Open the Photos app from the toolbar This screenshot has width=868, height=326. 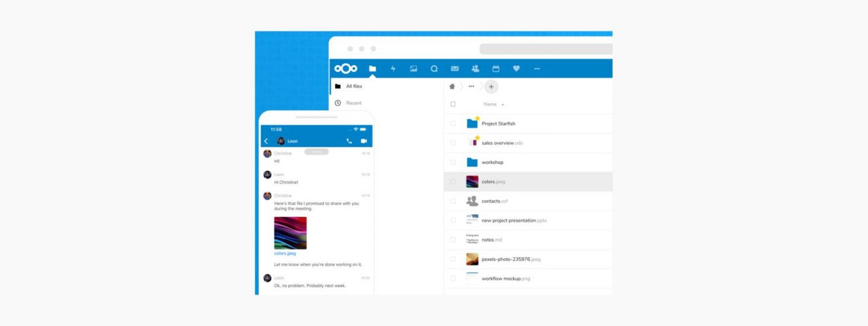413,68
